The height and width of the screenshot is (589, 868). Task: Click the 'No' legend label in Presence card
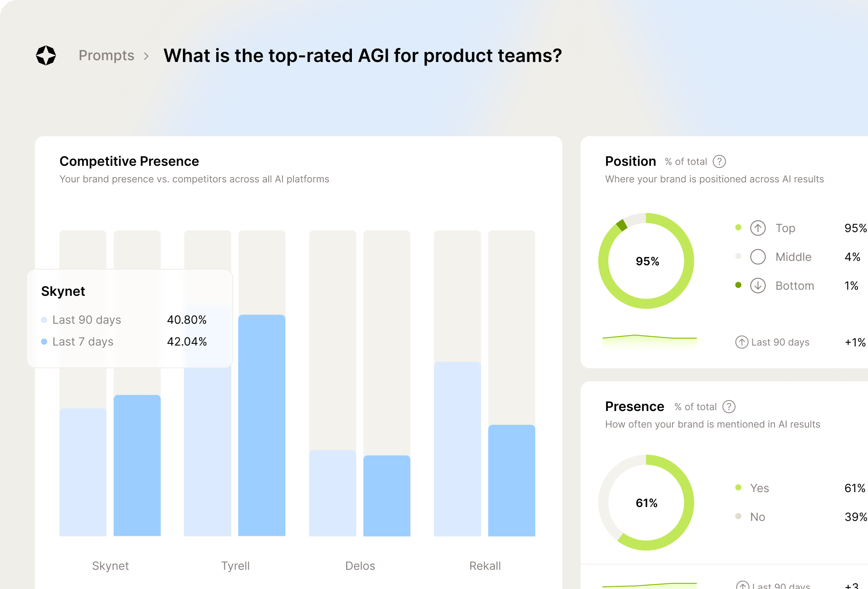(x=758, y=517)
